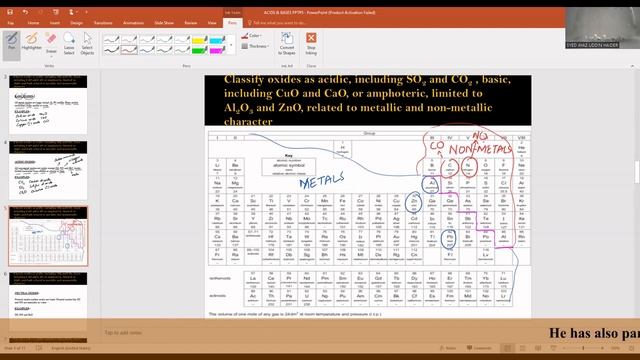Open the Transitions ribbon tab
The width and height of the screenshot is (640, 360).
click(103, 23)
